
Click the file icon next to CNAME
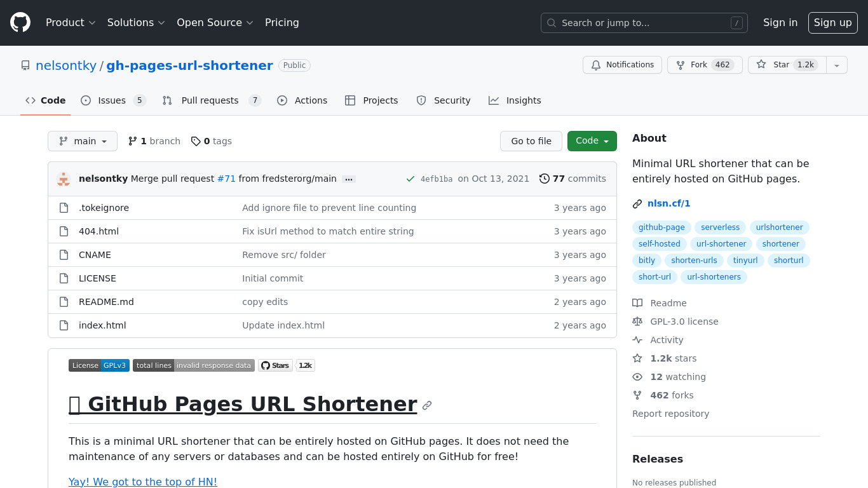coord(64,255)
